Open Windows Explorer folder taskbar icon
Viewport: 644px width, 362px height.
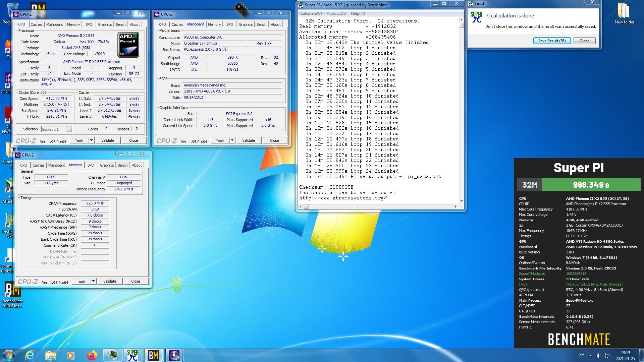click(50, 355)
